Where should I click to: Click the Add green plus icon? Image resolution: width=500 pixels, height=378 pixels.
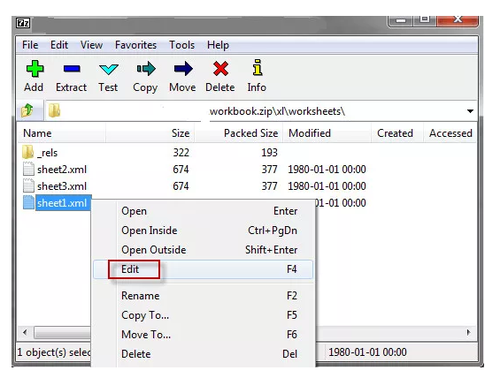(x=35, y=69)
